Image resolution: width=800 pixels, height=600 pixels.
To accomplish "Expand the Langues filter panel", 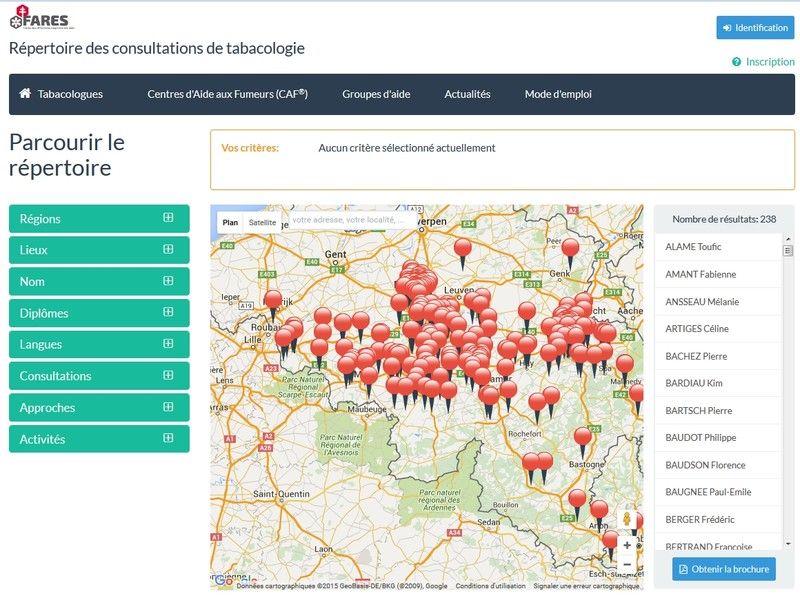I will click(99, 344).
